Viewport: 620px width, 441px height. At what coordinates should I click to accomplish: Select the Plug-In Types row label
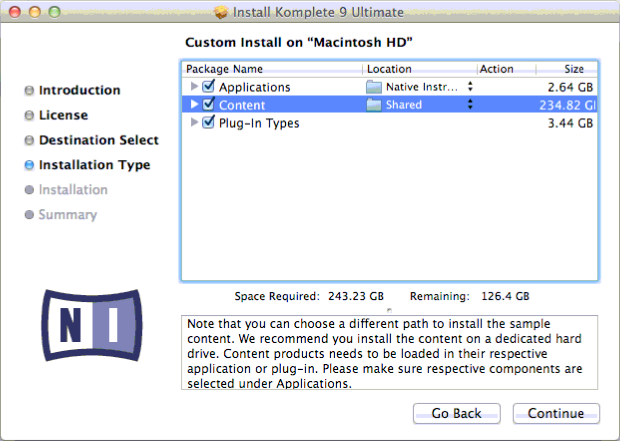click(x=259, y=123)
